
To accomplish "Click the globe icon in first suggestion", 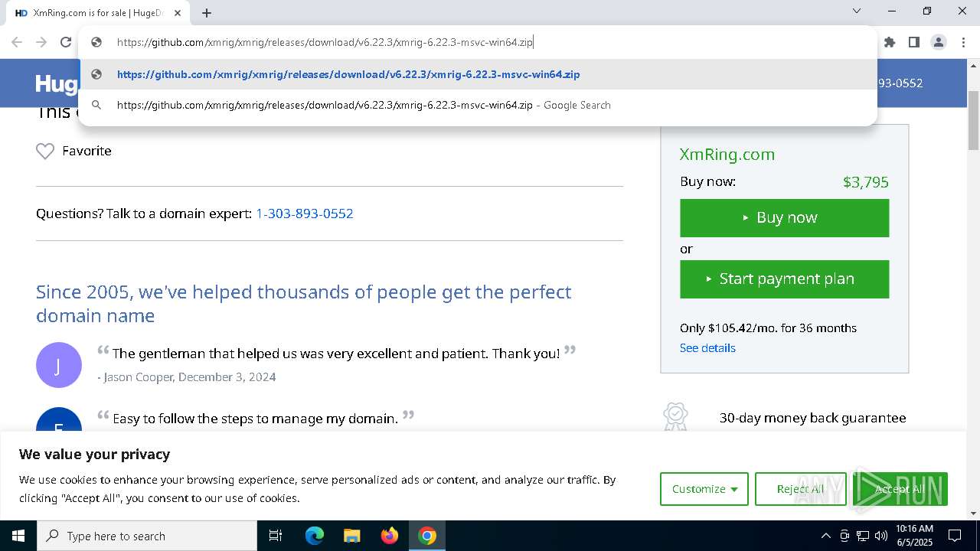I will click(x=96, y=74).
